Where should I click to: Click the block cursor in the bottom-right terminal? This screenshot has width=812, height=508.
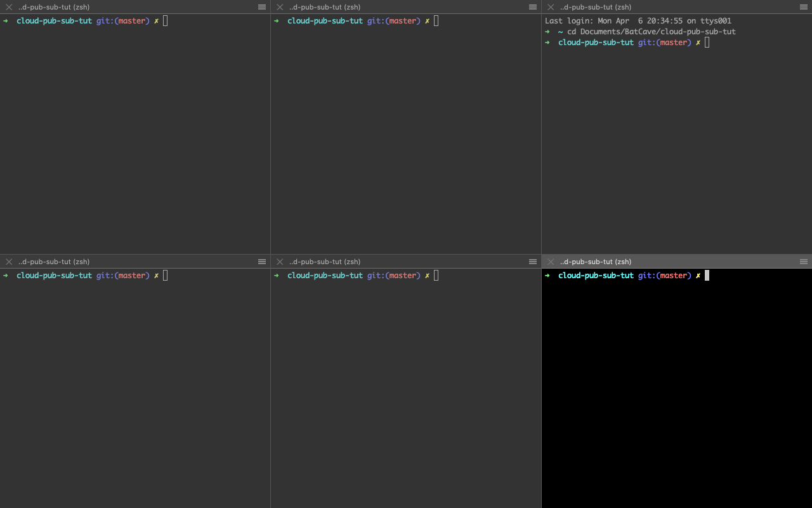point(706,276)
